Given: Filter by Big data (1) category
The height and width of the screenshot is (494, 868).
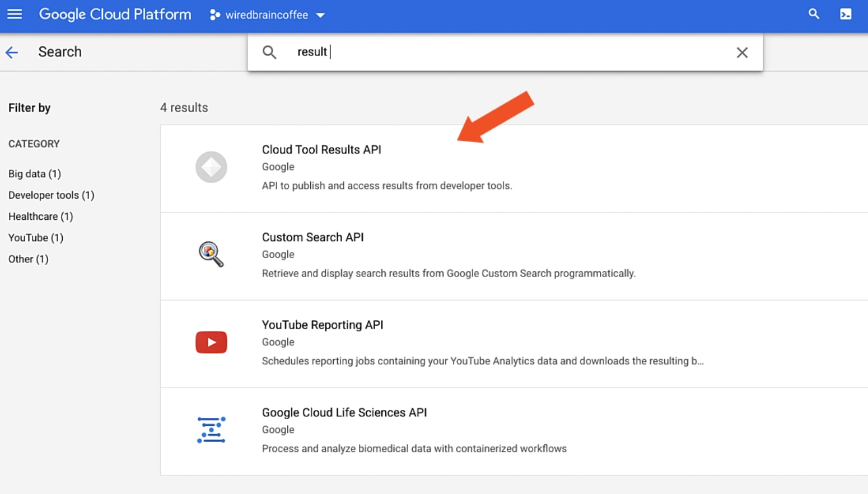Looking at the screenshot, I should [x=35, y=174].
